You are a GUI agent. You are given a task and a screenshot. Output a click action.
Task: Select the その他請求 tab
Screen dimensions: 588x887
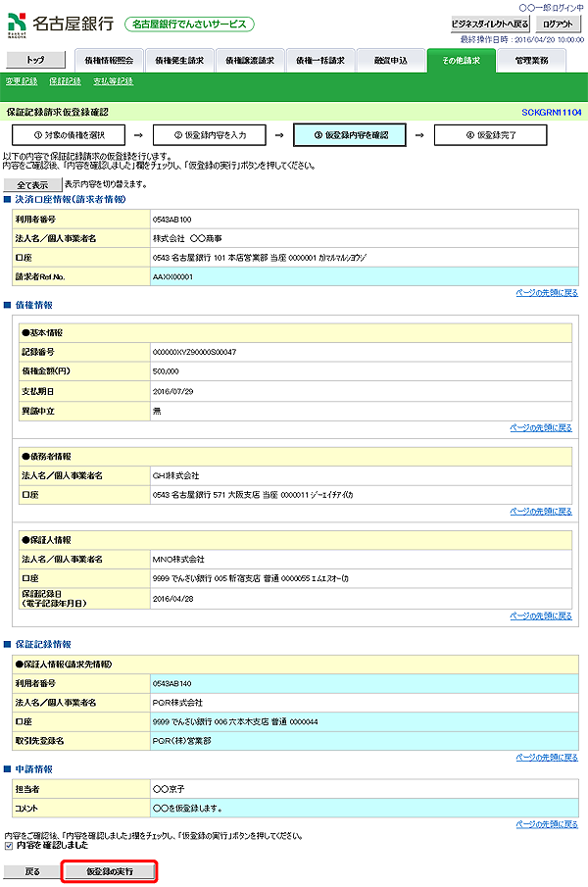tap(462, 61)
